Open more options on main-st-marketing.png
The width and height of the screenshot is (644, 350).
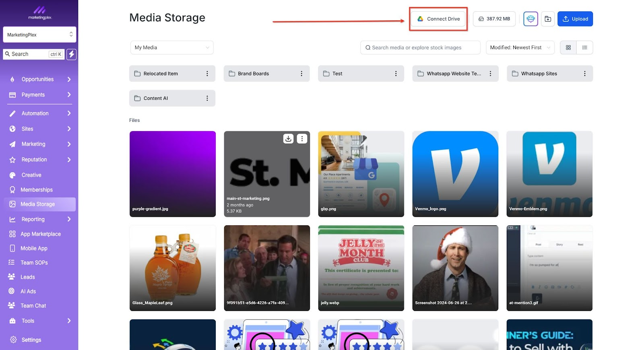coord(302,139)
